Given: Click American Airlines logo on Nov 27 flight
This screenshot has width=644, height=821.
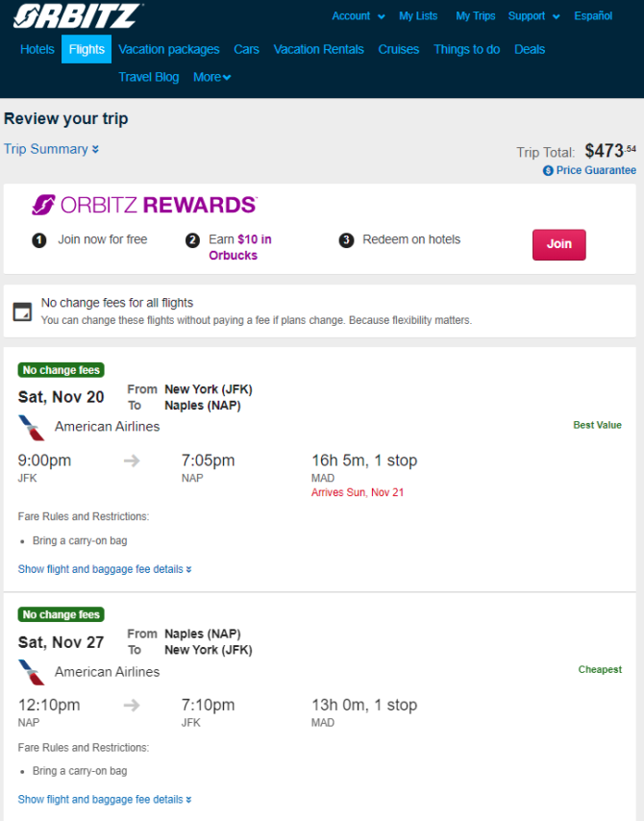Looking at the screenshot, I should [32, 672].
